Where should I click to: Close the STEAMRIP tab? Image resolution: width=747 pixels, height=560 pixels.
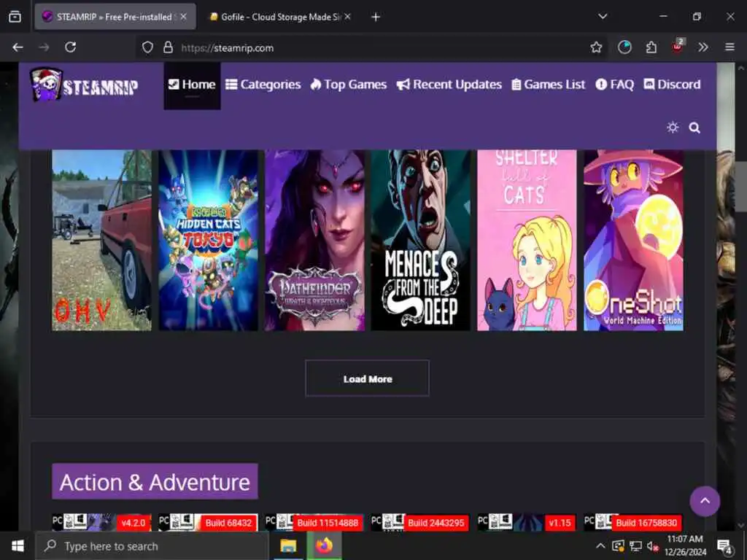183,17
